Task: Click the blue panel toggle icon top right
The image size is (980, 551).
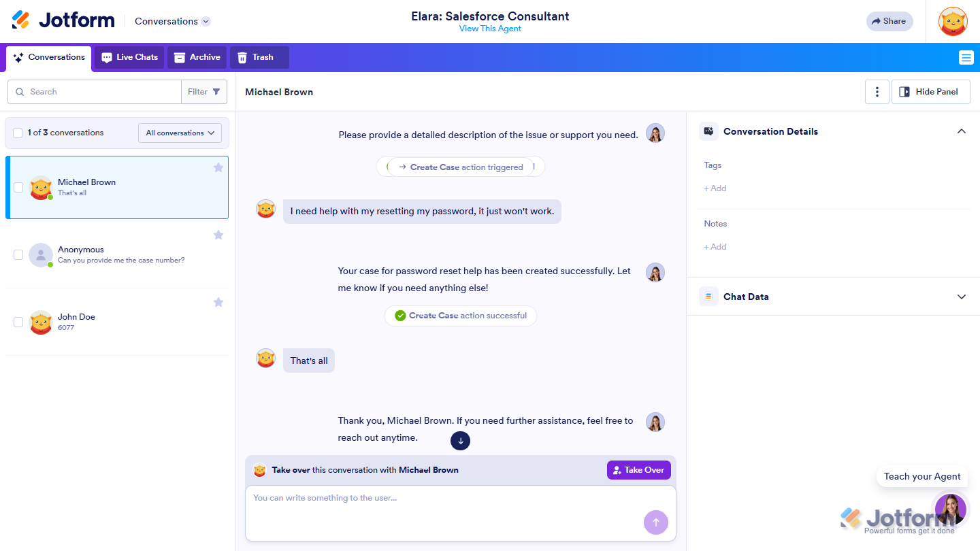Action: pyautogui.click(x=966, y=57)
